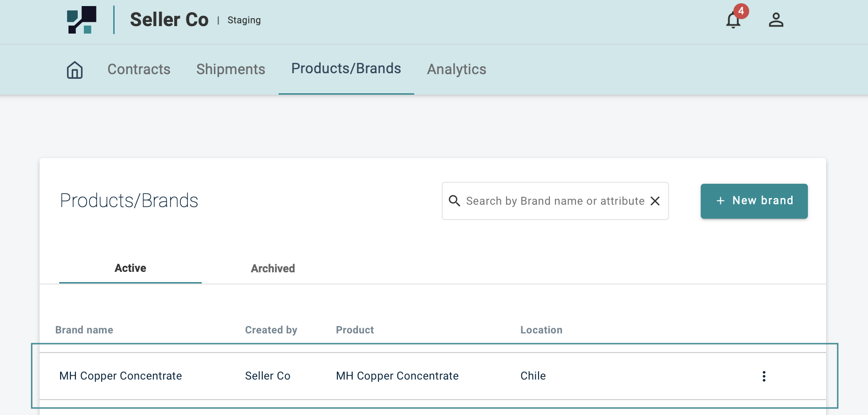This screenshot has height=415, width=868.
Task: Open the three-dot menu for the MH Copper Concentrate row
Action: [764, 376]
